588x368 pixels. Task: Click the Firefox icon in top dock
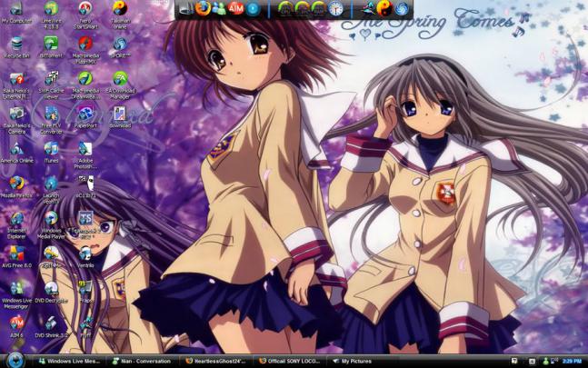coord(203,8)
